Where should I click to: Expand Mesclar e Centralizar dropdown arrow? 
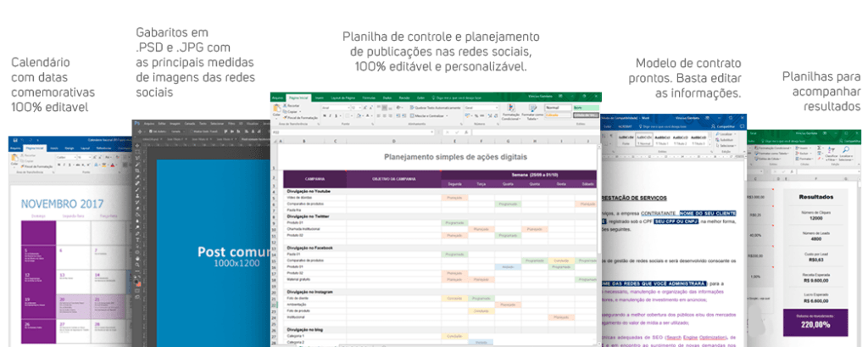coord(447,116)
